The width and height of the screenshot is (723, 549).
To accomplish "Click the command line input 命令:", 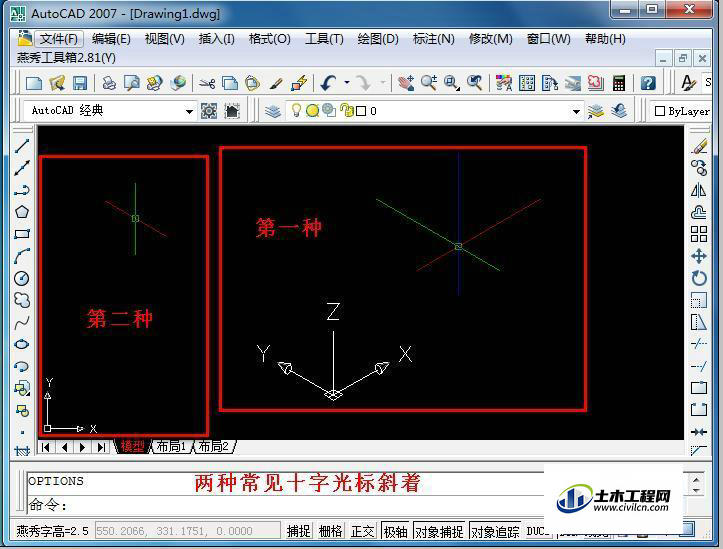I will click(x=286, y=505).
